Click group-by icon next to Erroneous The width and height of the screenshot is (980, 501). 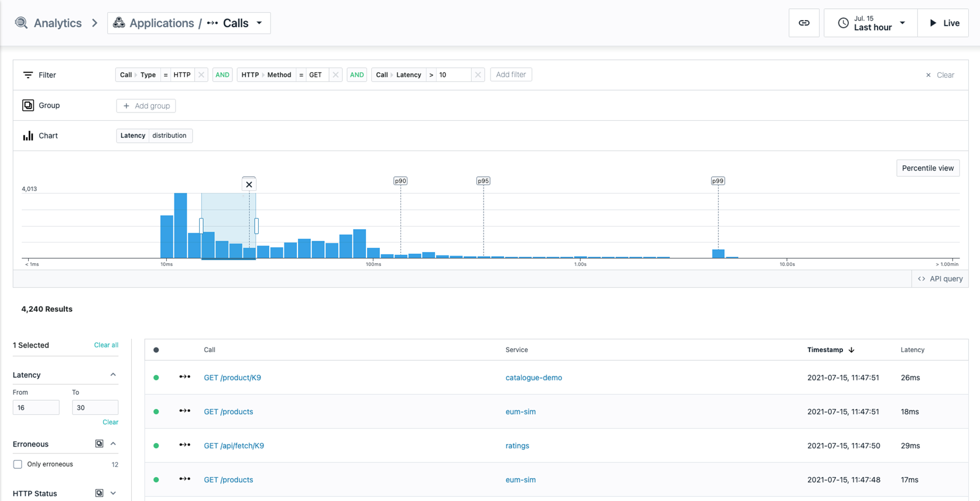click(x=100, y=444)
